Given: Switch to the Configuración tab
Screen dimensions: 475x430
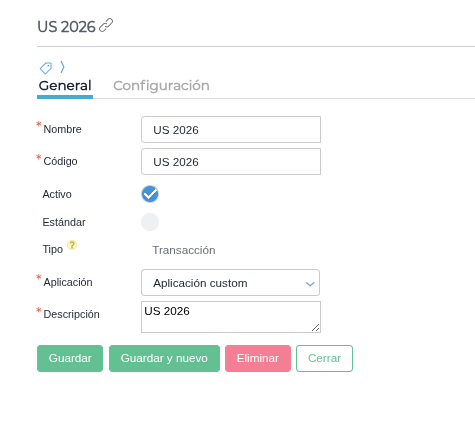Looking at the screenshot, I should tap(161, 86).
